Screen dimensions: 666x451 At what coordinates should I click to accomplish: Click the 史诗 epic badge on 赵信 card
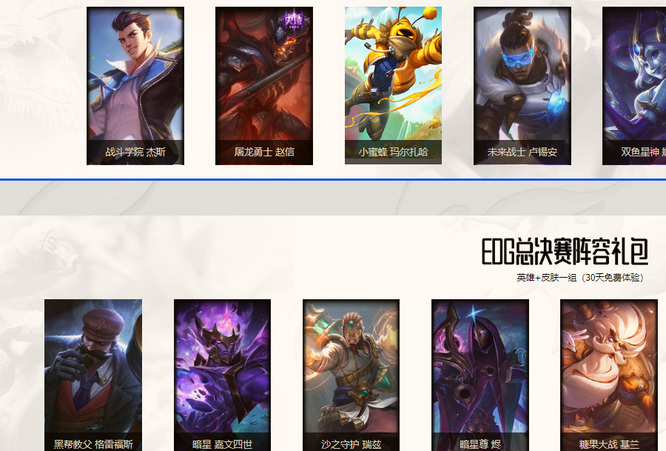(x=294, y=20)
